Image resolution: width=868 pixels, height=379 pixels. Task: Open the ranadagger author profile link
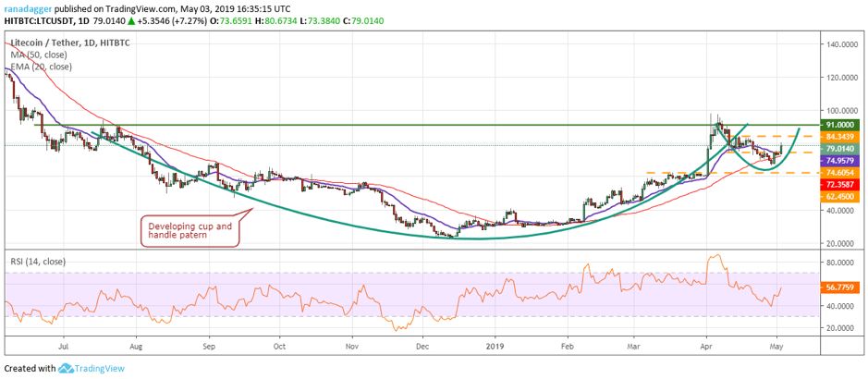click(x=28, y=7)
